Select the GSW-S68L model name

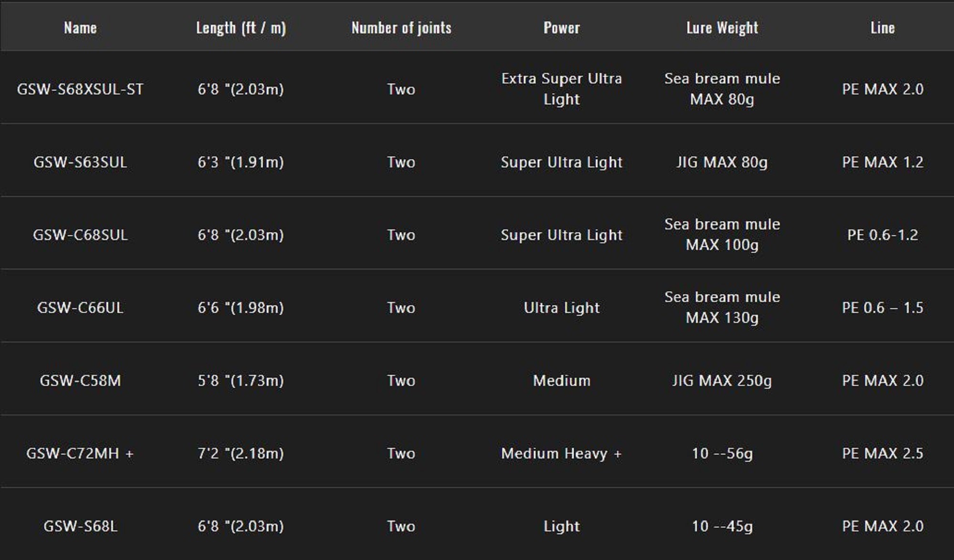point(80,526)
